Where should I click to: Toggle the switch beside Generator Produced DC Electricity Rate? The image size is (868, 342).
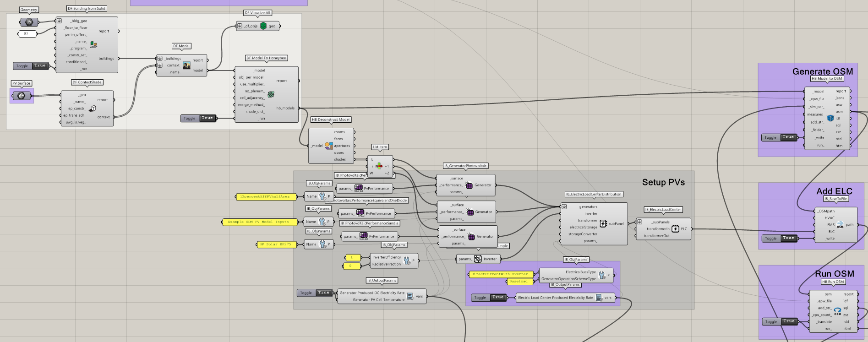pyautogui.click(x=323, y=293)
